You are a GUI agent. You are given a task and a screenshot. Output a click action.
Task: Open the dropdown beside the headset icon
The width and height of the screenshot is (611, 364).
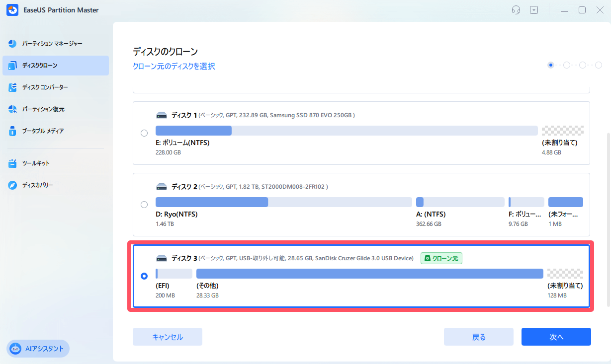[x=534, y=10]
